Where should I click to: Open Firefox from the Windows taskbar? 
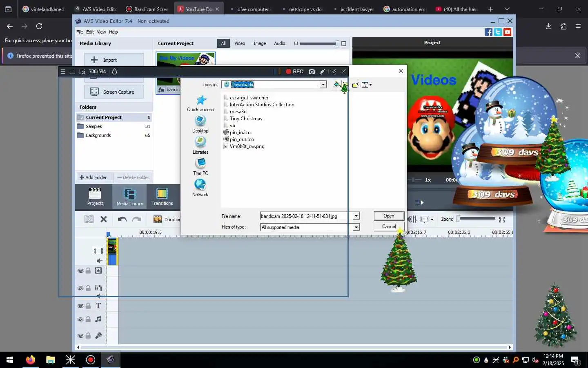(31, 360)
